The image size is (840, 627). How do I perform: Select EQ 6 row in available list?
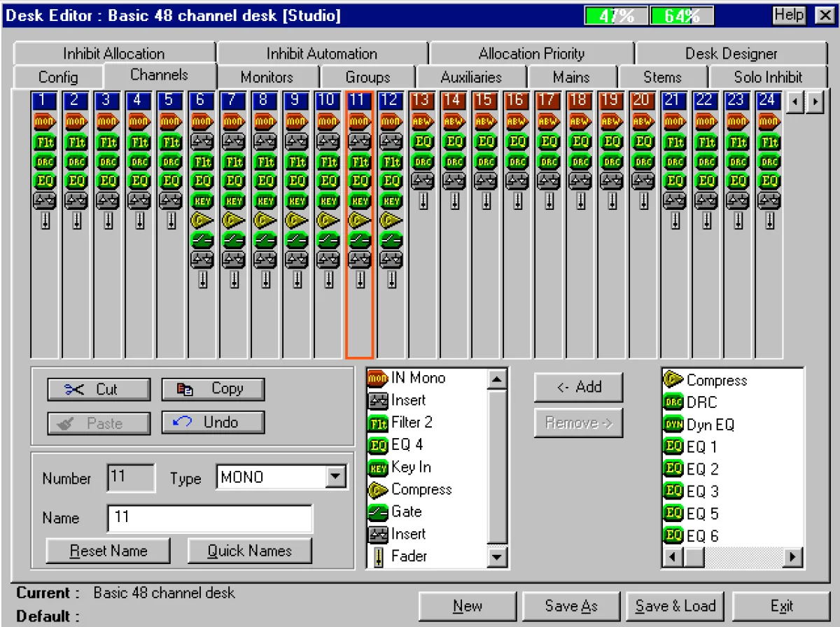click(x=731, y=536)
